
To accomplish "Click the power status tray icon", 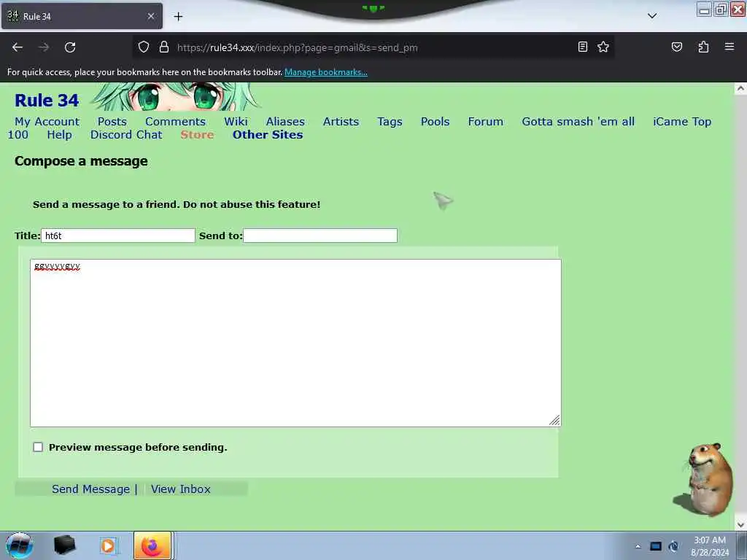I will 673,546.
